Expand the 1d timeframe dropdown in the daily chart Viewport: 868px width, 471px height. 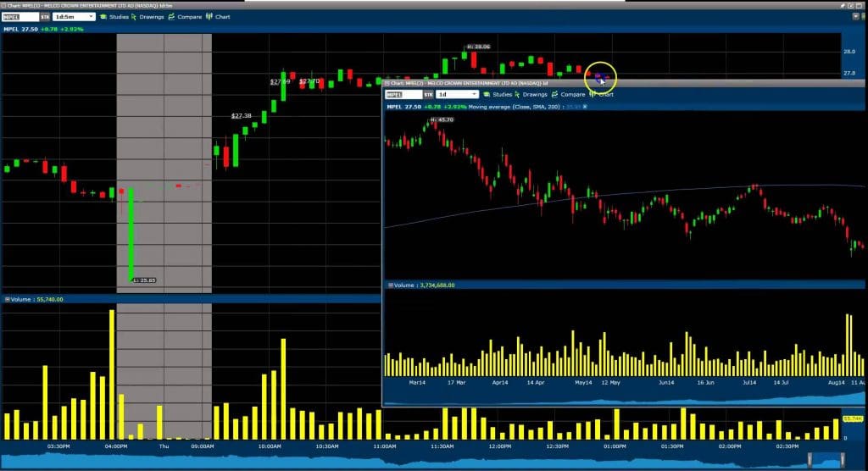[x=457, y=94]
